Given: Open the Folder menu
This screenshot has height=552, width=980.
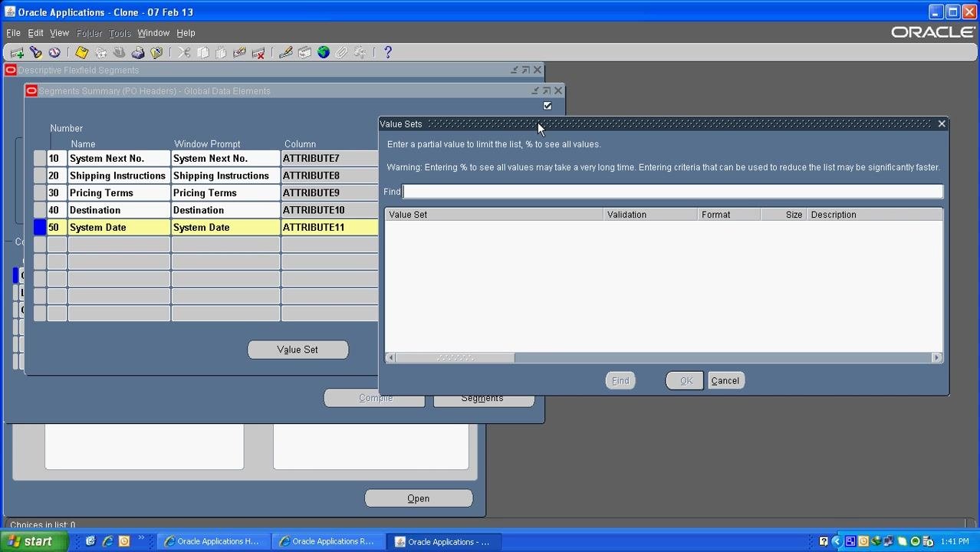Looking at the screenshot, I should 89,33.
